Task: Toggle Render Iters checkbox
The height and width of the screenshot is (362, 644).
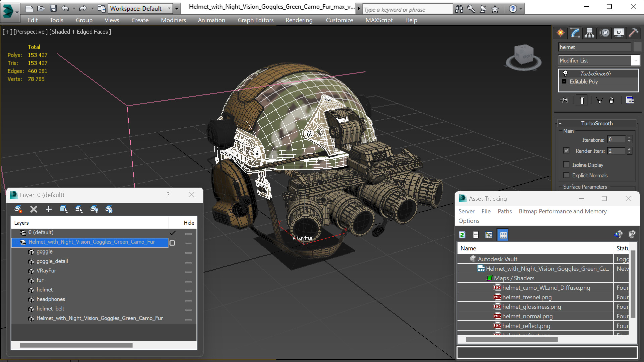Action: [x=566, y=151]
